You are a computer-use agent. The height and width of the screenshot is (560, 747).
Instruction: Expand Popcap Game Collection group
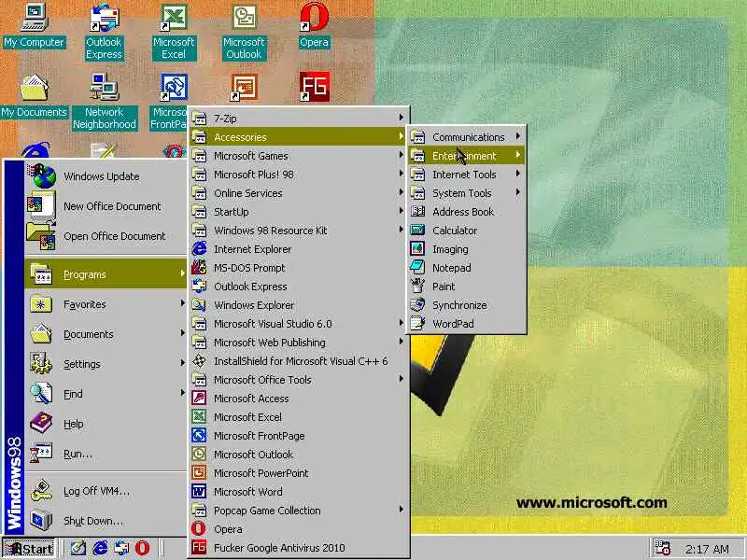(x=298, y=510)
